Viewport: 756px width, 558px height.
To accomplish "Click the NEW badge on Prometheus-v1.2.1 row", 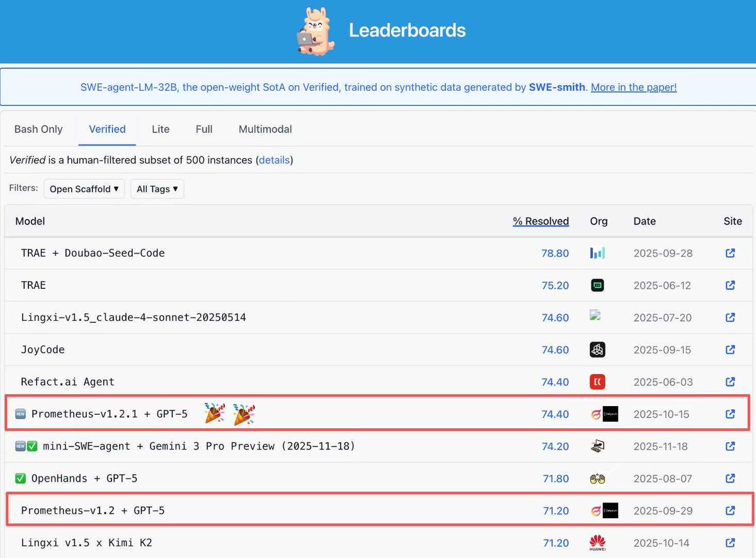I will [x=20, y=414].
